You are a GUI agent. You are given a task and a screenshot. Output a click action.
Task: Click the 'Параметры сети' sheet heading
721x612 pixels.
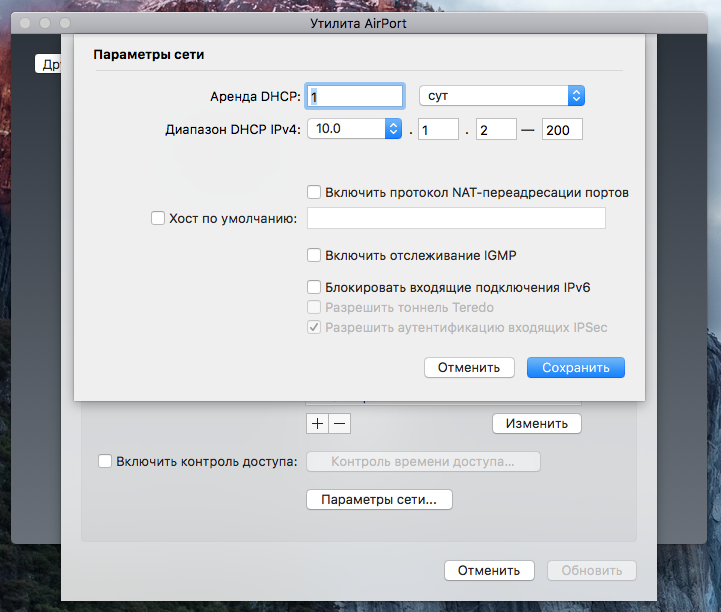pos(149,54)
